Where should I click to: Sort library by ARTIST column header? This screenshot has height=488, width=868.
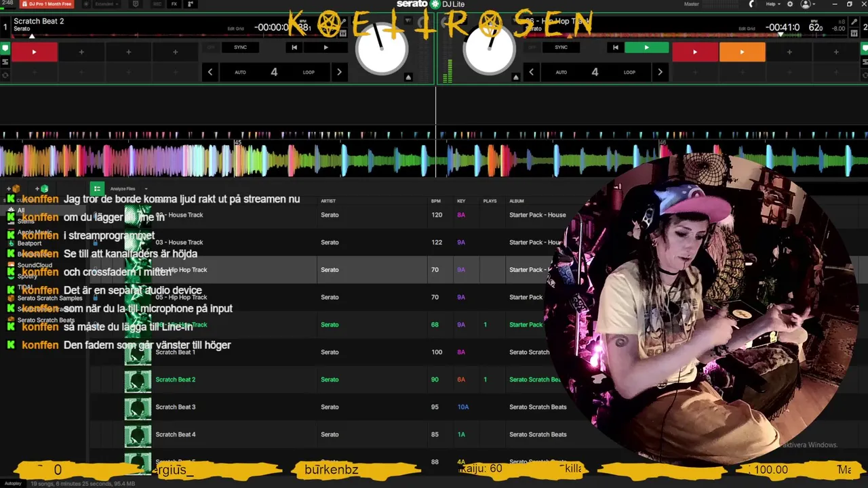328,201
